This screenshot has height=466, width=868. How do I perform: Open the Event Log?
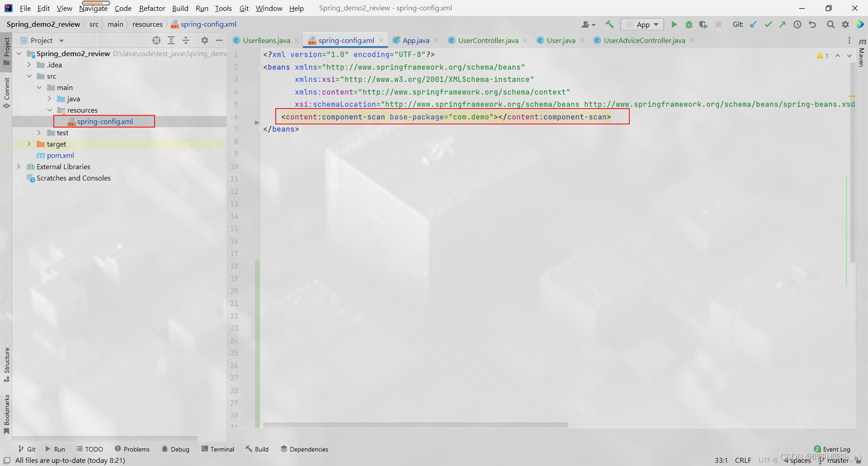click(832, 449)
